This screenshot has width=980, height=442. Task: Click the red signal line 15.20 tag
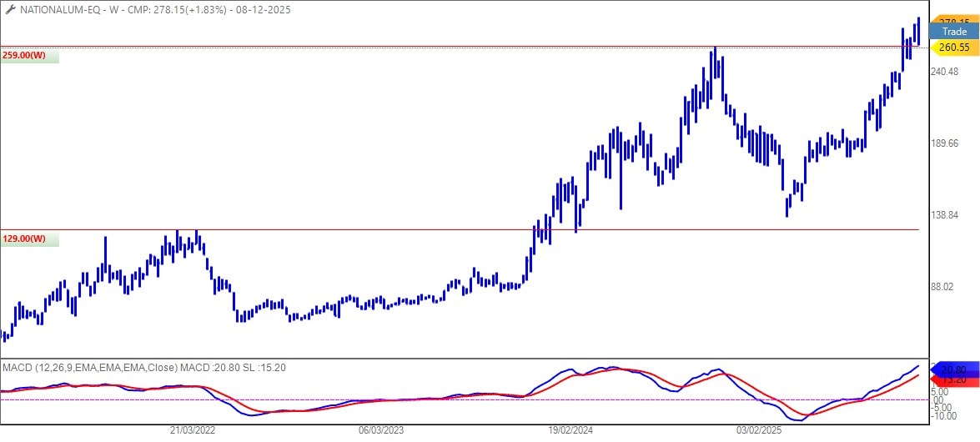[x=953, y=379]
